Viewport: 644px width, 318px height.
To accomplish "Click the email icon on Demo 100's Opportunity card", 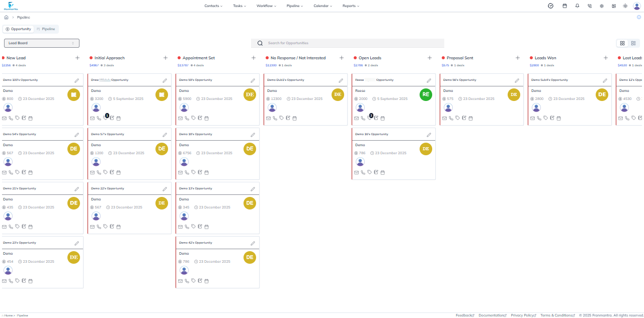I will point(5,118).
